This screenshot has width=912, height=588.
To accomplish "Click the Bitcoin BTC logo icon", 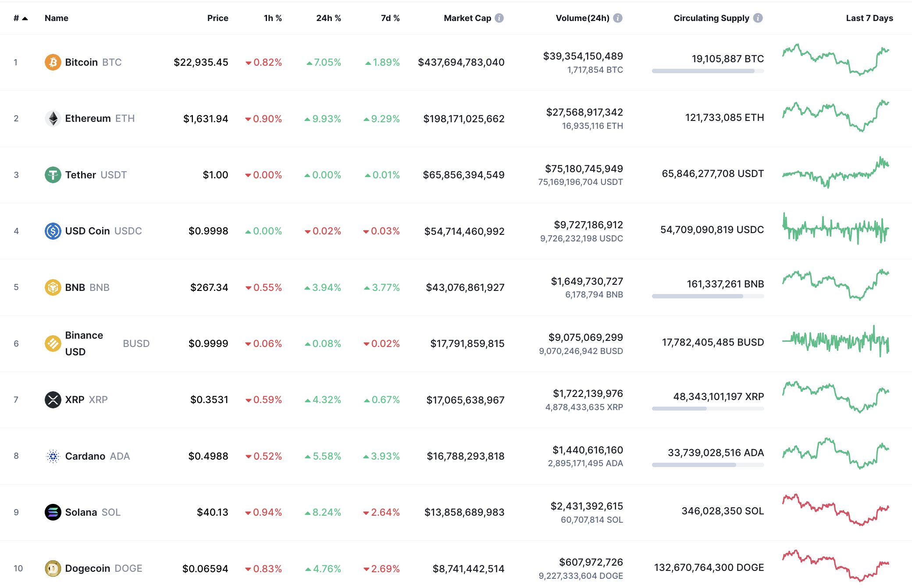I will 53,62.
